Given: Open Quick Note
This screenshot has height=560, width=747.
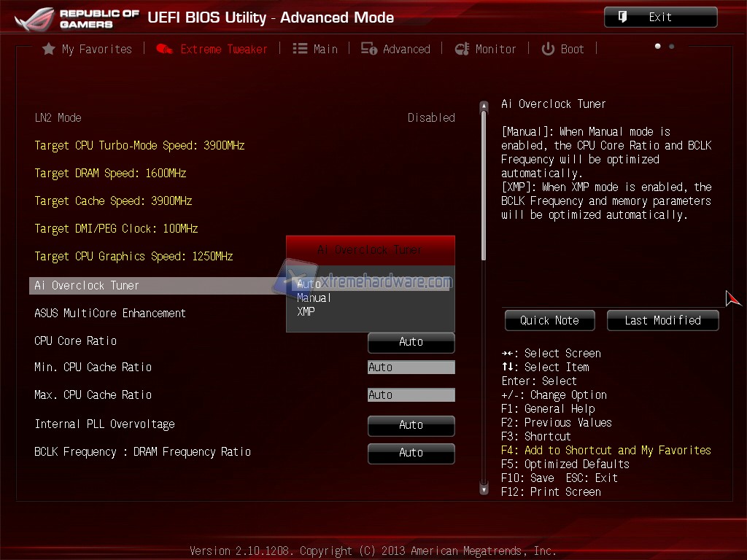Looking at the screenshot, I should [549, 320].
